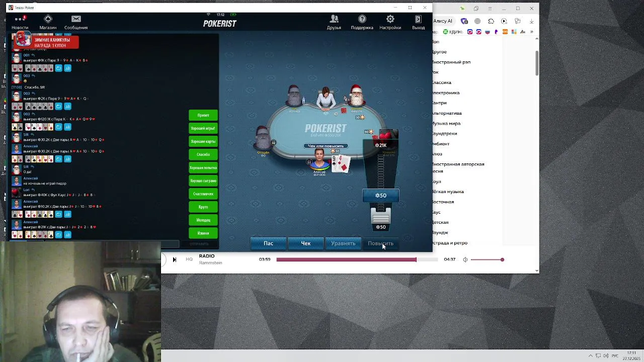Send quick chat phrase Хорошая попытка
Screen dimensions: 644x362
[203, 167]
